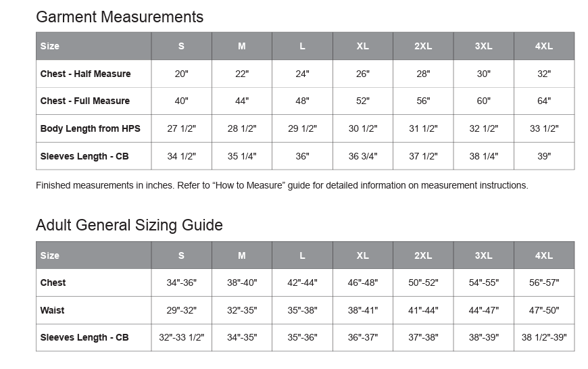Click the Body Length from HPS label
588x369 pixels.
tap(90, 128)
